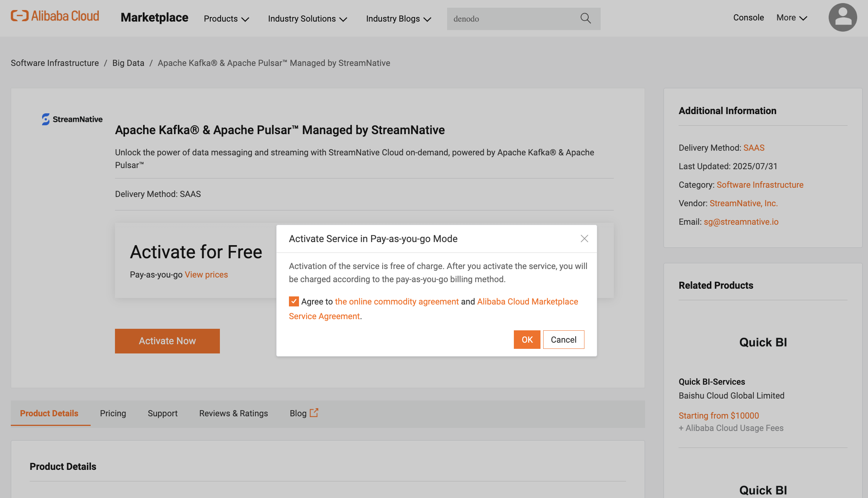
Task: Click Starting from $10000 price
Action: click(719, 416)
